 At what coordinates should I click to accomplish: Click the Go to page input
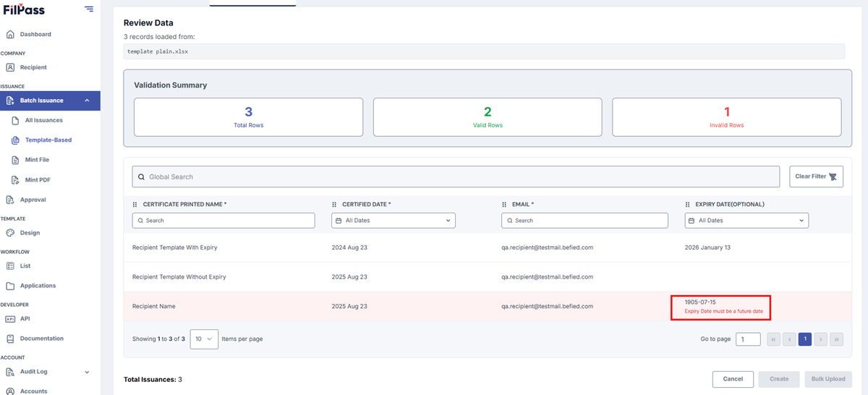[x=748, y=339]
